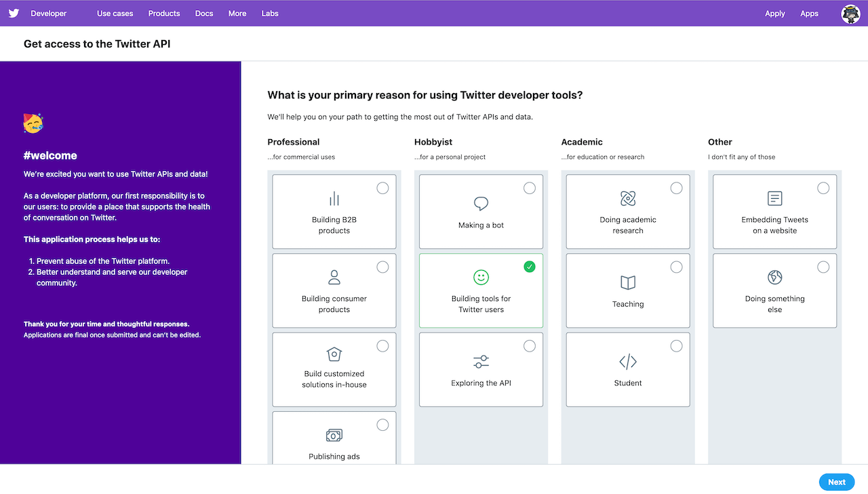
Task: Expand the More menu in the header
Action: coord(237,14)
